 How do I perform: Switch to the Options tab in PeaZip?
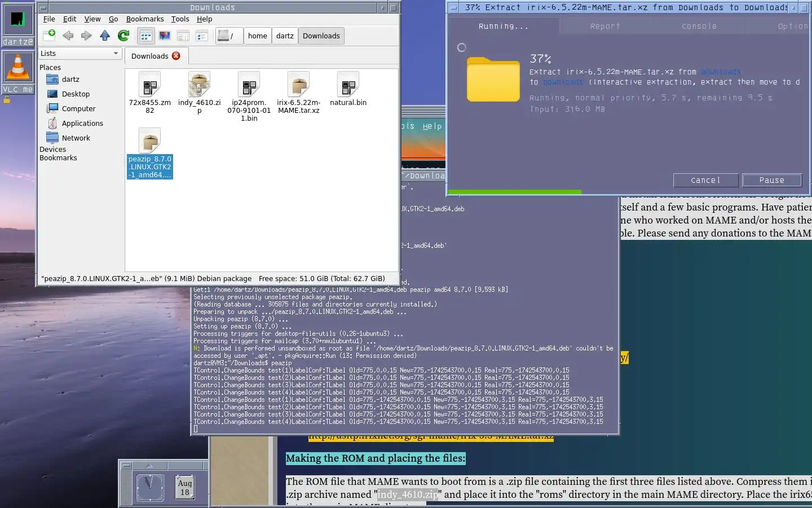[793, 26]
